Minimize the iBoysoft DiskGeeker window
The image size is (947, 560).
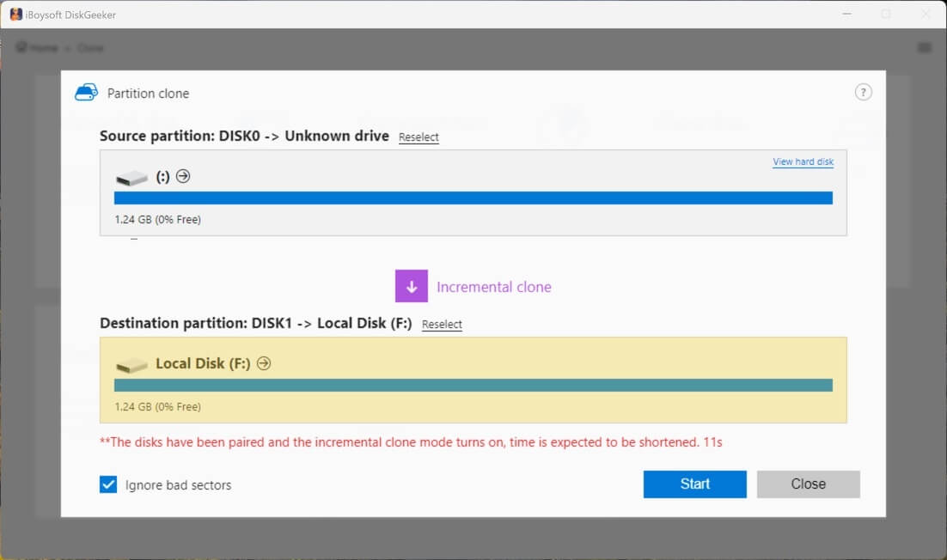tap(846, 14)
